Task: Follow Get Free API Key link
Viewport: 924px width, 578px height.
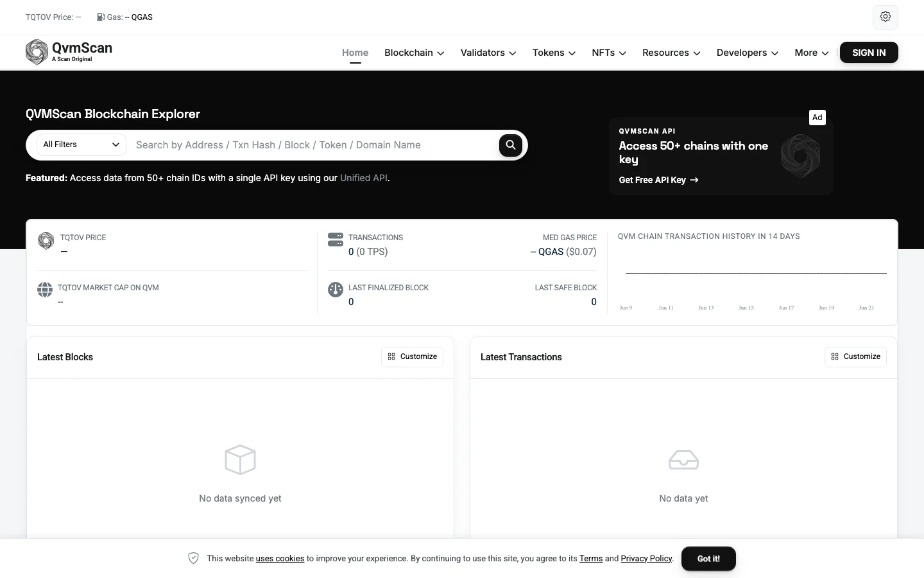Action: [658, 180]
